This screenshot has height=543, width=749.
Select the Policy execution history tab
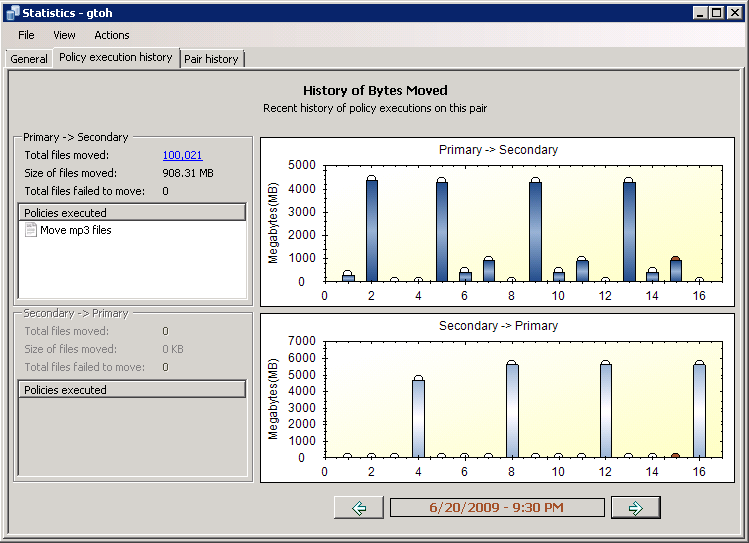click(x=115, y=57)
